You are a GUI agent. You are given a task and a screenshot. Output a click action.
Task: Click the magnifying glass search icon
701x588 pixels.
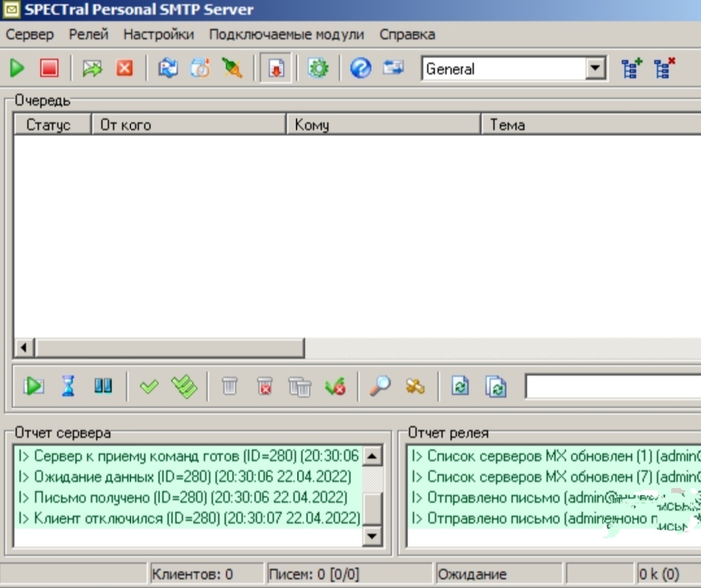click(x=380, y=386)
